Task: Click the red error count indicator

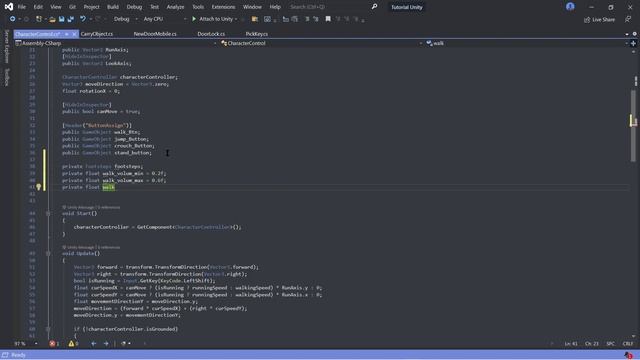Action: click(54, 344)
